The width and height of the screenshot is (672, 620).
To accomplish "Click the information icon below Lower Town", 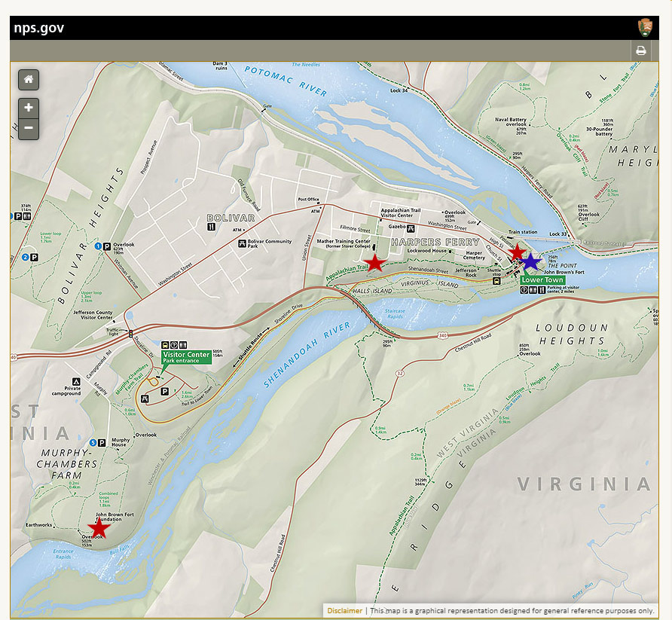I will (524, 290).
